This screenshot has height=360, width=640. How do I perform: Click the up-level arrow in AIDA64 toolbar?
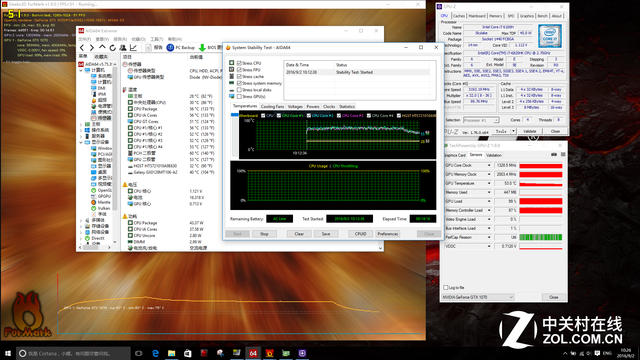(x=102, y=48)
